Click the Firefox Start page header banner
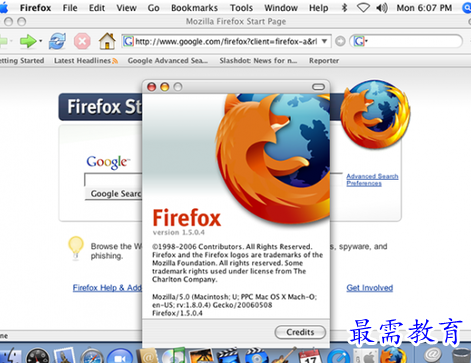471x363 pixels. pos(100,107)
